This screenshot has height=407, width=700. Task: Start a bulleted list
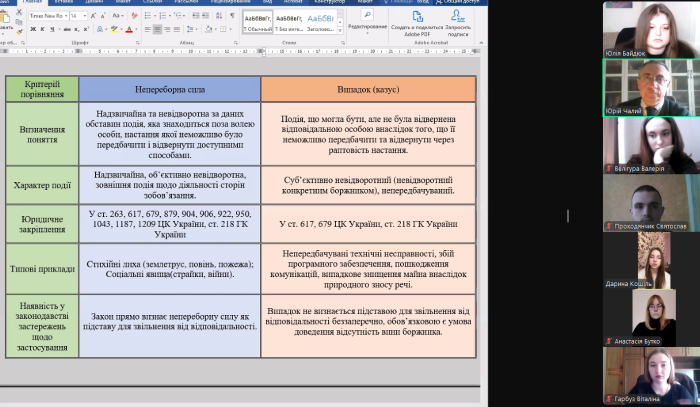[150, 17]
